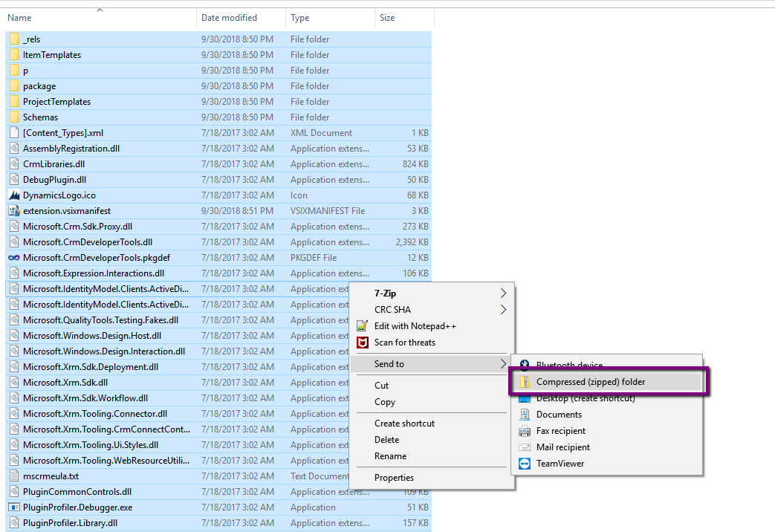Click the mscrmeula.txt text file icon
775x532 pixels.
pyautogui.click(x=13, y=476)
